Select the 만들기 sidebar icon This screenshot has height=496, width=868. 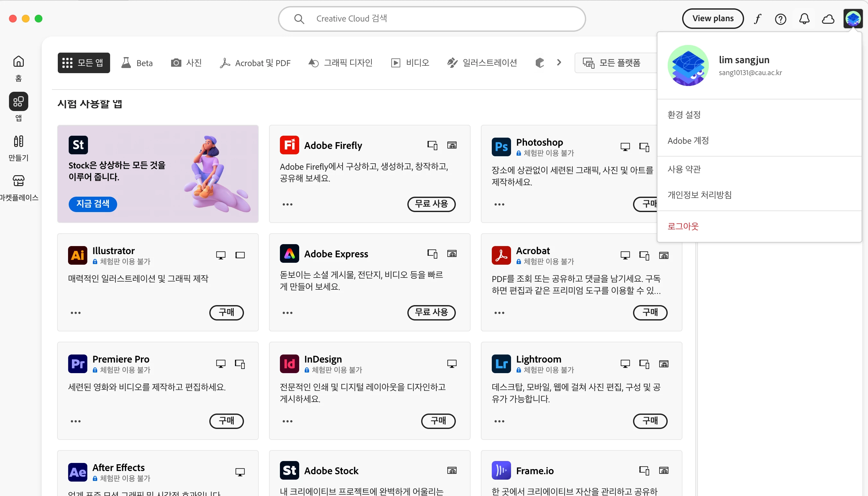(18, 141)
